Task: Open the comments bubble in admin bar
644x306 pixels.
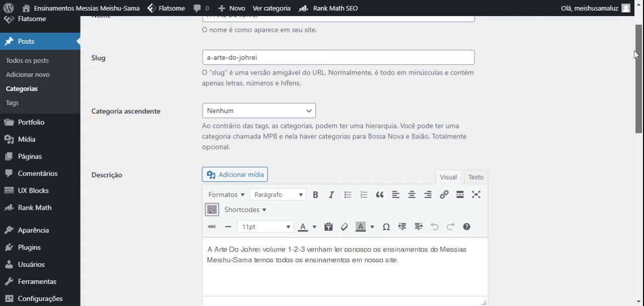Action: coord(201,8)
